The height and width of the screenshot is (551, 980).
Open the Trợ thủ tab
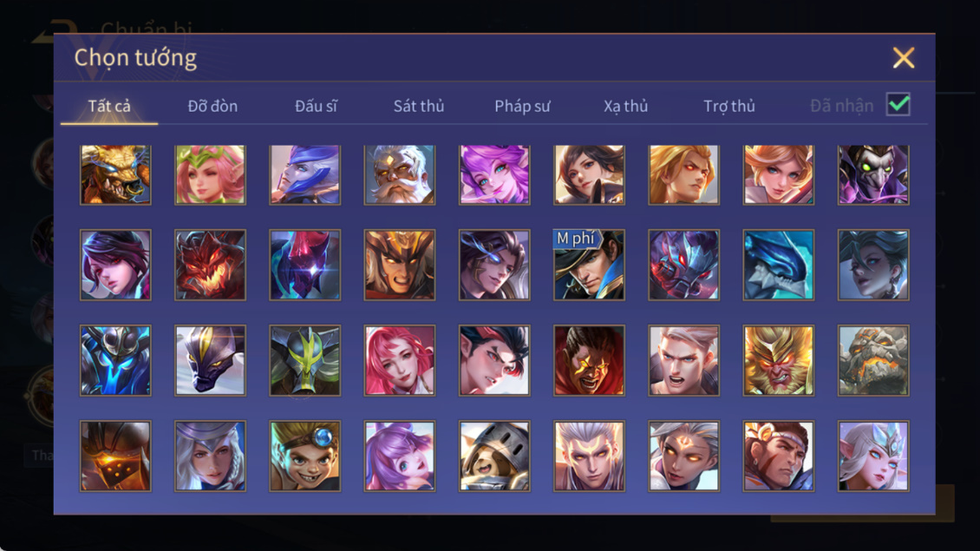(729, 107)
